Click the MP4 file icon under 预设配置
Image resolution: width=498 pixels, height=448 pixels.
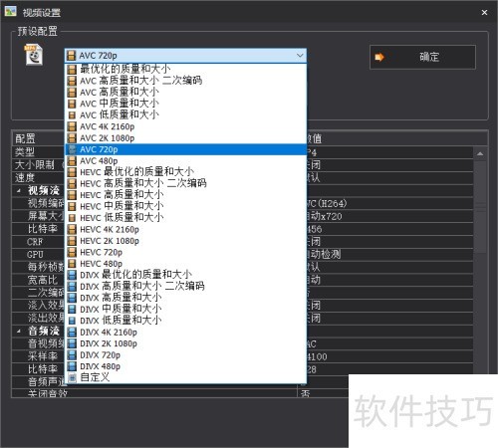coord(33,55)
